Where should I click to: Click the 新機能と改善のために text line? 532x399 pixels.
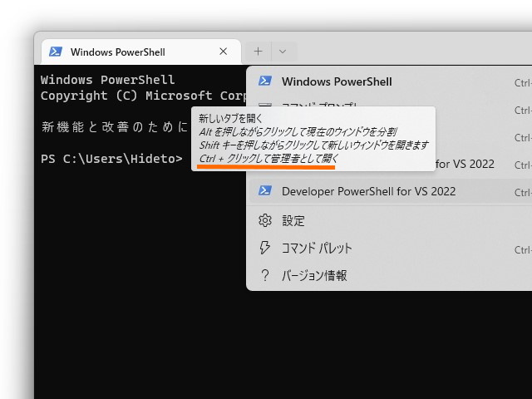coord(115,127)
